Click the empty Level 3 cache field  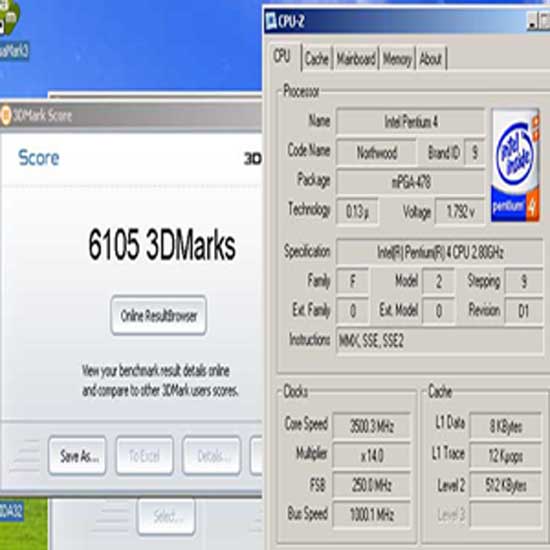click(505, 515)
